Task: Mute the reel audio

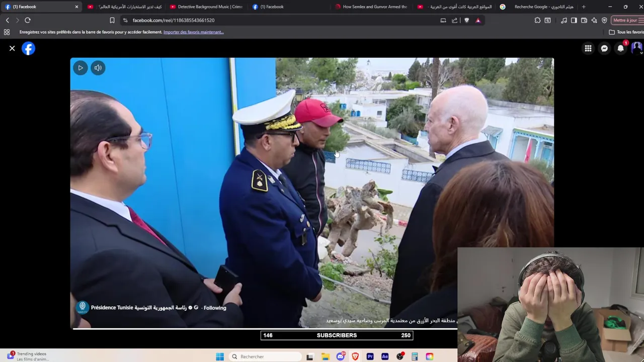Action: coord(98,68)
